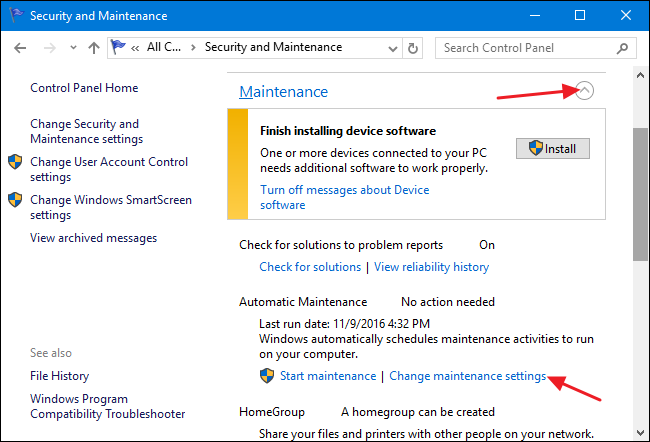Open Control Panel Home

84,88
